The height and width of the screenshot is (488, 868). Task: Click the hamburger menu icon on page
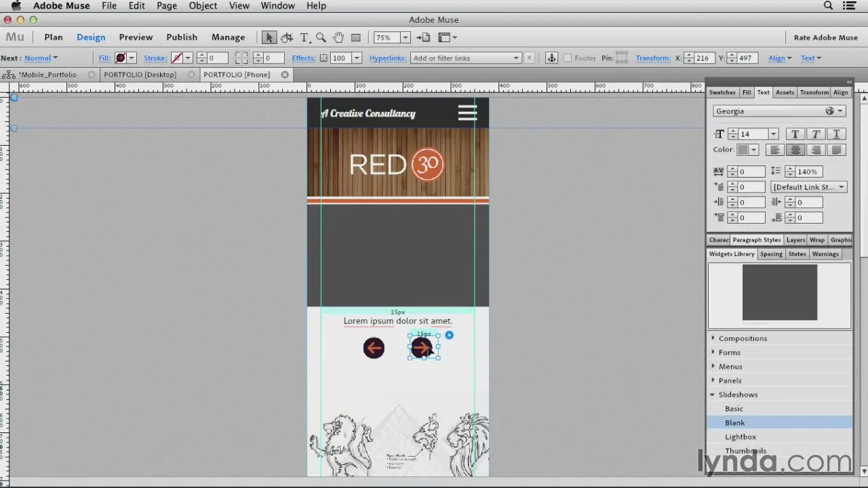(x=467, y=113)
